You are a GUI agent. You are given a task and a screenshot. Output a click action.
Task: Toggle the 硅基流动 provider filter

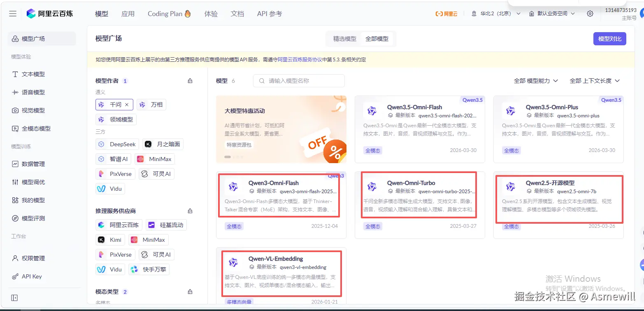point(166,225)
